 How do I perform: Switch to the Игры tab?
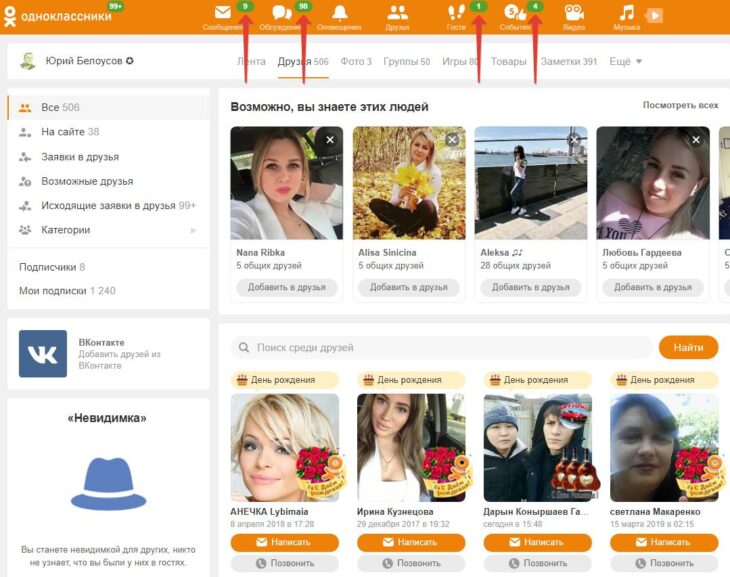tap(460, 61)
